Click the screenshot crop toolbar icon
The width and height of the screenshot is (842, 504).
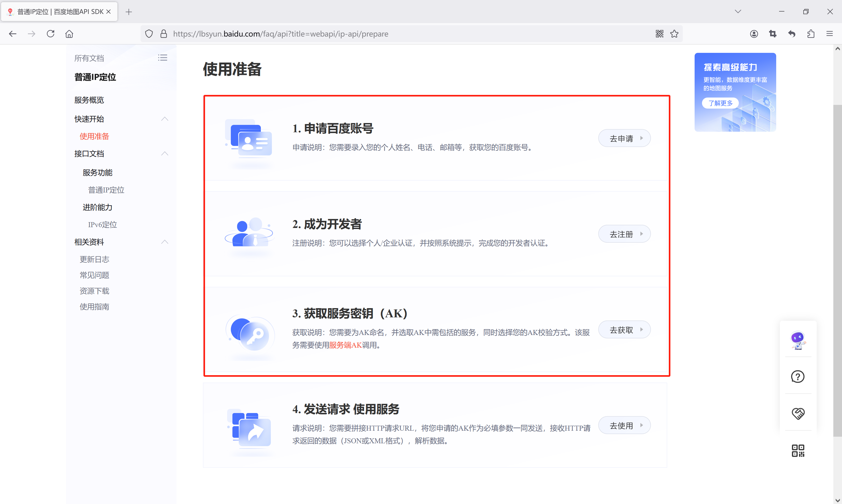(x=773, y=34)
